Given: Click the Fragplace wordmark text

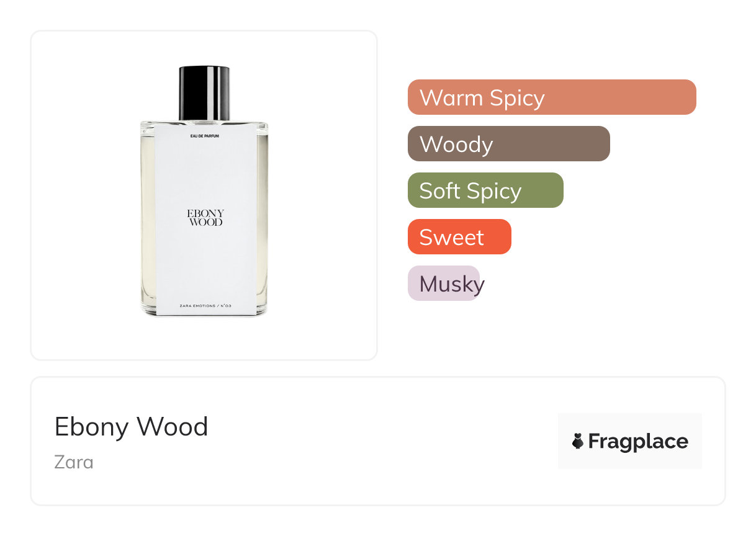Looking at the screenshot, I should click(638, 442).
